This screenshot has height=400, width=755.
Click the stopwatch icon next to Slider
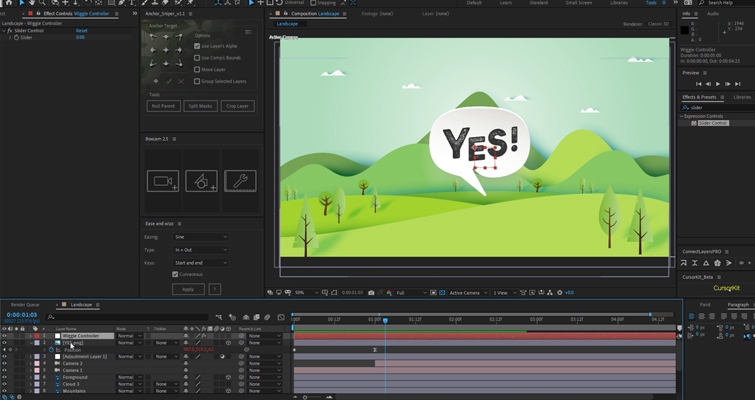click(15, 37)
